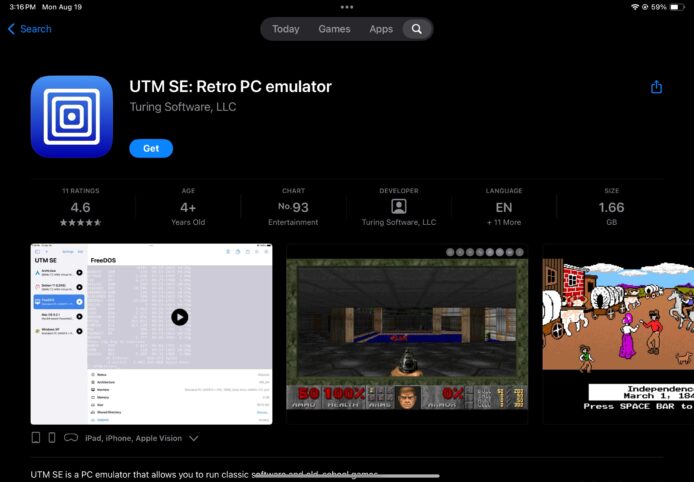Tap the Apple Vision device icon

70,438
